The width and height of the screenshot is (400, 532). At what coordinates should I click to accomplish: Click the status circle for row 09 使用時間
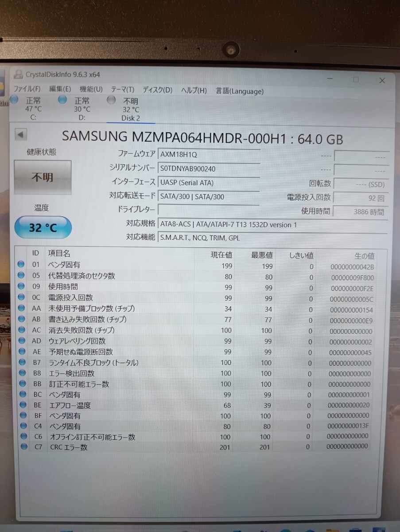21,286
